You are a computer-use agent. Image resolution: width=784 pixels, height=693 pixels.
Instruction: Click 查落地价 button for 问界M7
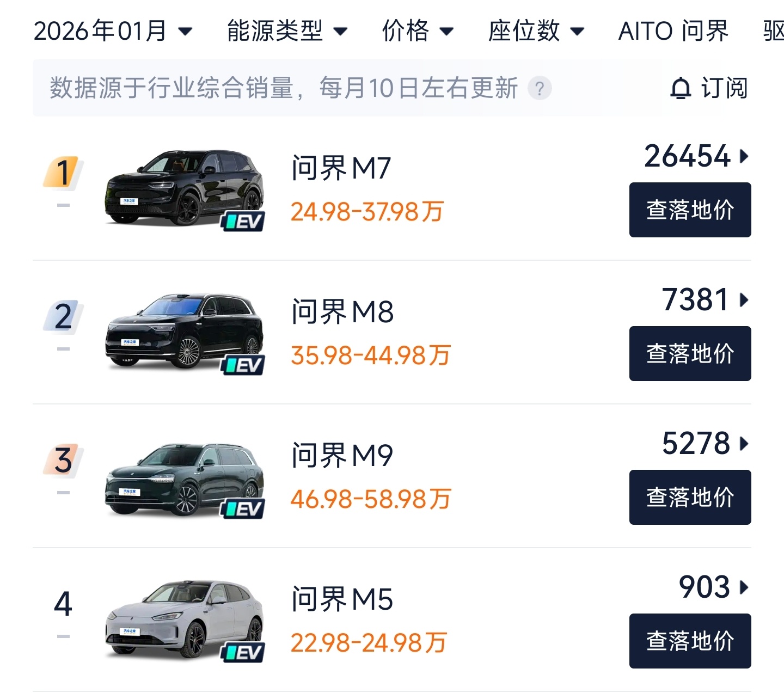pos(690,210)
